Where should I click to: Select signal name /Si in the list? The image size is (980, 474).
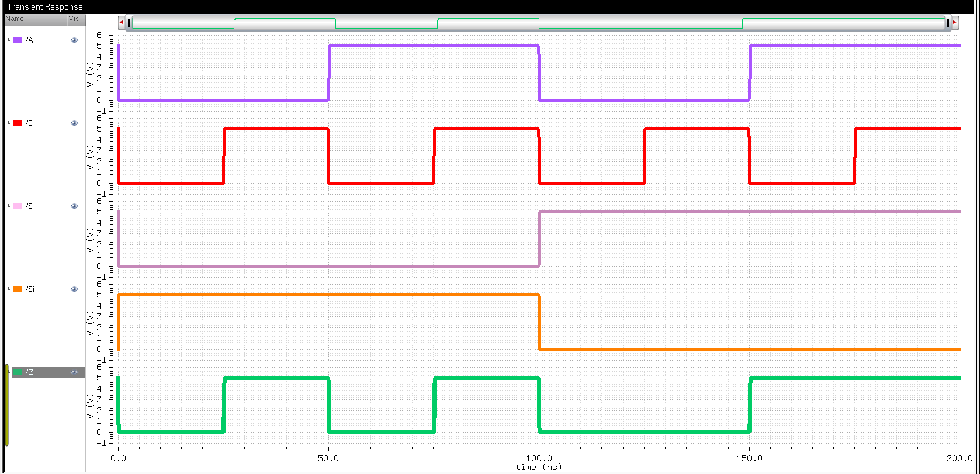click(x=30, y=289)
